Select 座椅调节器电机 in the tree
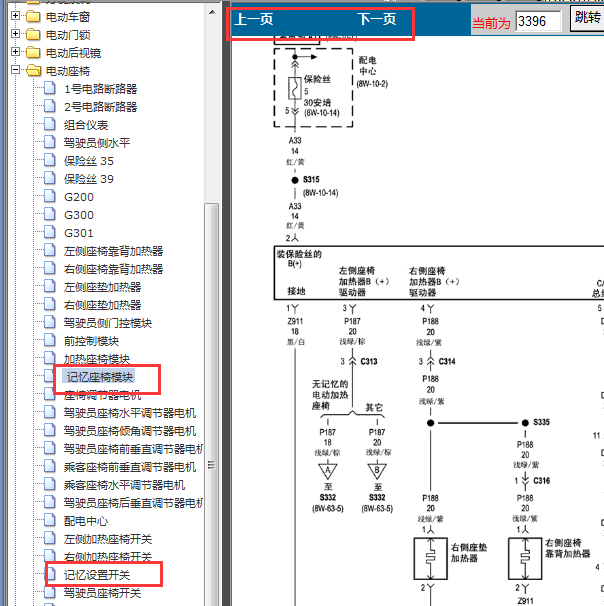The image size is (604, 606). [102, 395]
